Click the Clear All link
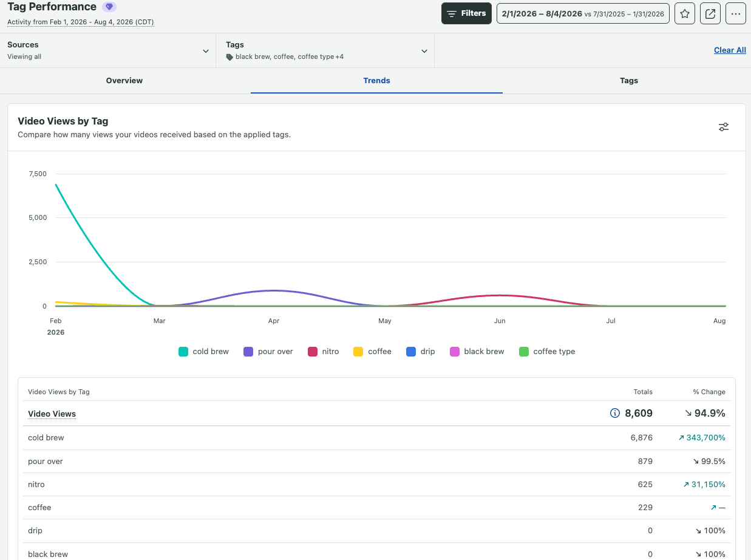Screen dimensions: 751x560 [730, 50]
